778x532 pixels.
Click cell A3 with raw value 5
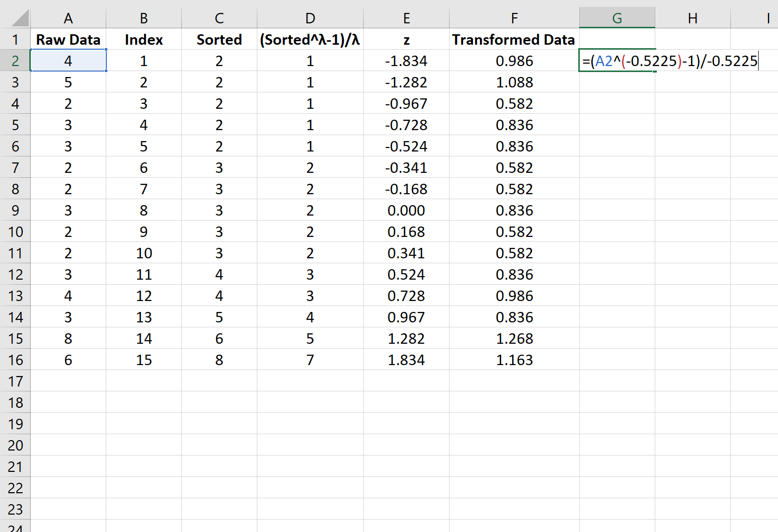pos(69,82)
